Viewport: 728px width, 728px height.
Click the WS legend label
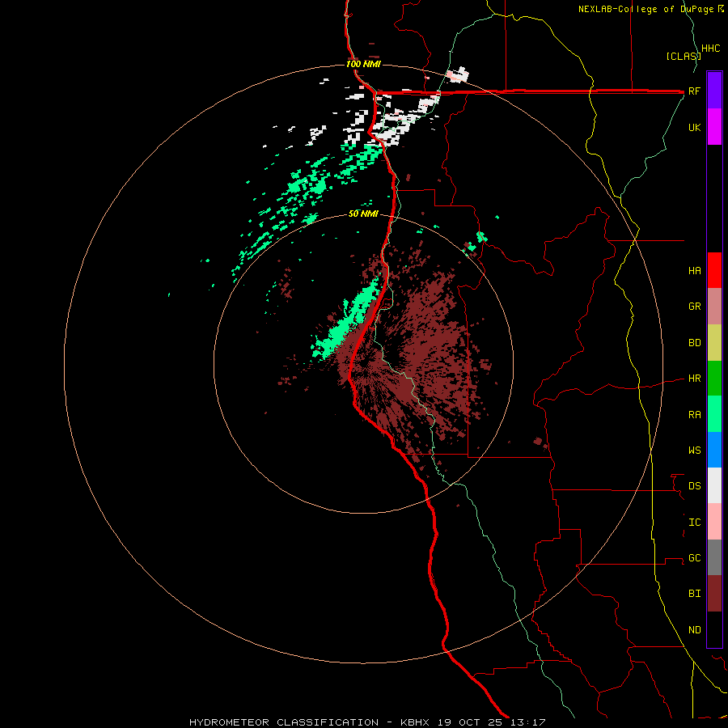(x=694, y=450)
